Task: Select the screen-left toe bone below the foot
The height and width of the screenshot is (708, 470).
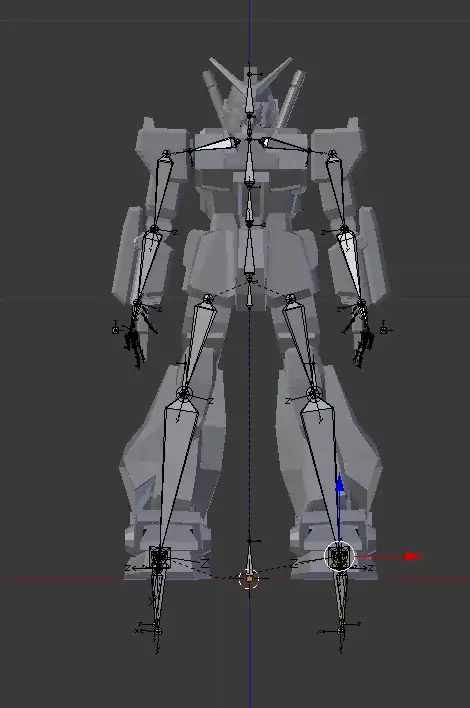Action: 157,597
